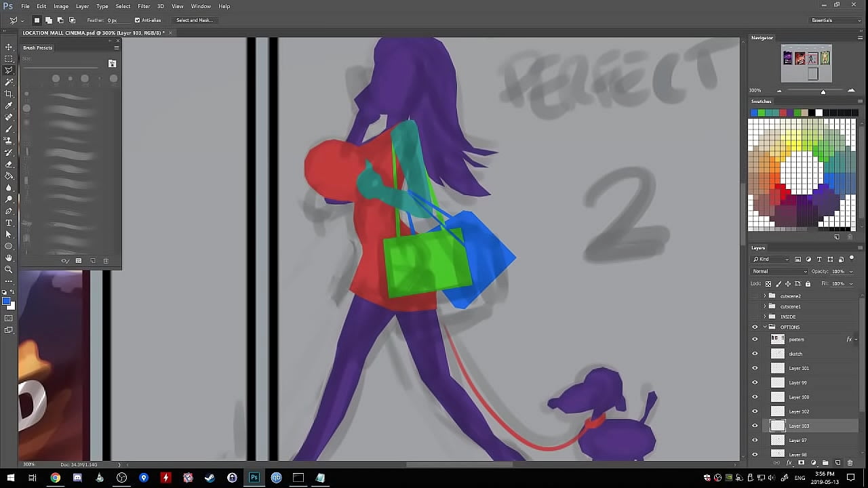The height and width of the screenshot is (488, 868).
Task: Uncheck the Anti-alias checkbox
Action: tap(137, 20)
